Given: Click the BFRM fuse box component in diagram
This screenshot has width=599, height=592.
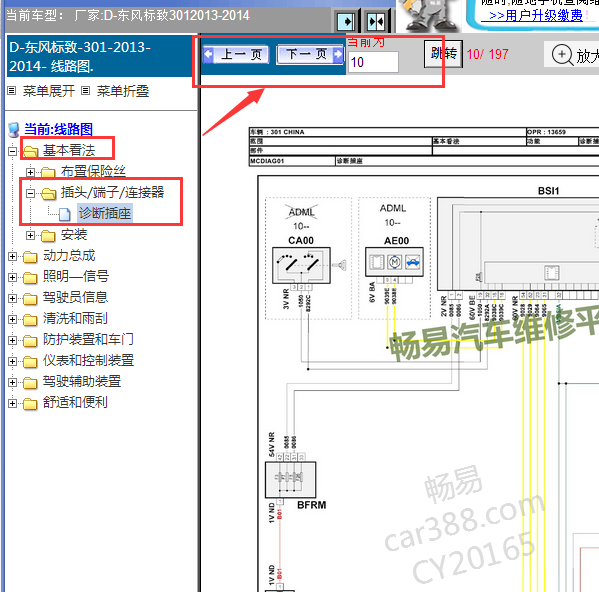Looking at the screenshot, I should pyautogui.click(x=290, y=479).
